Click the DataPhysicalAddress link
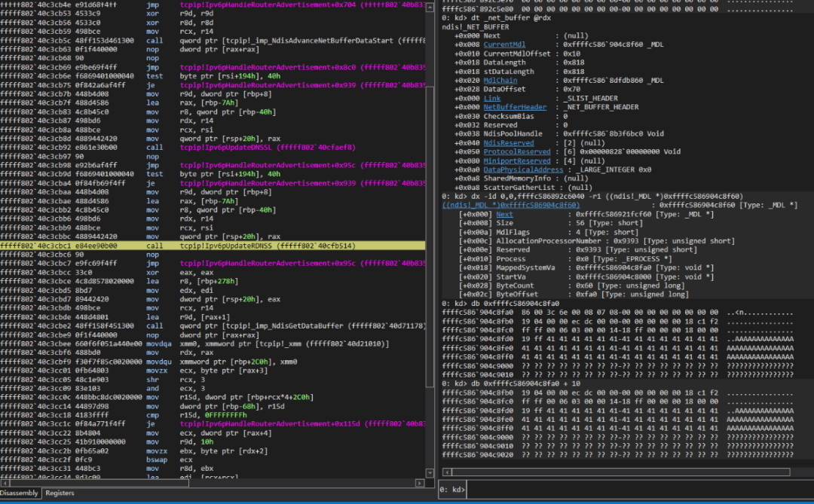 (x=523, y=170)
